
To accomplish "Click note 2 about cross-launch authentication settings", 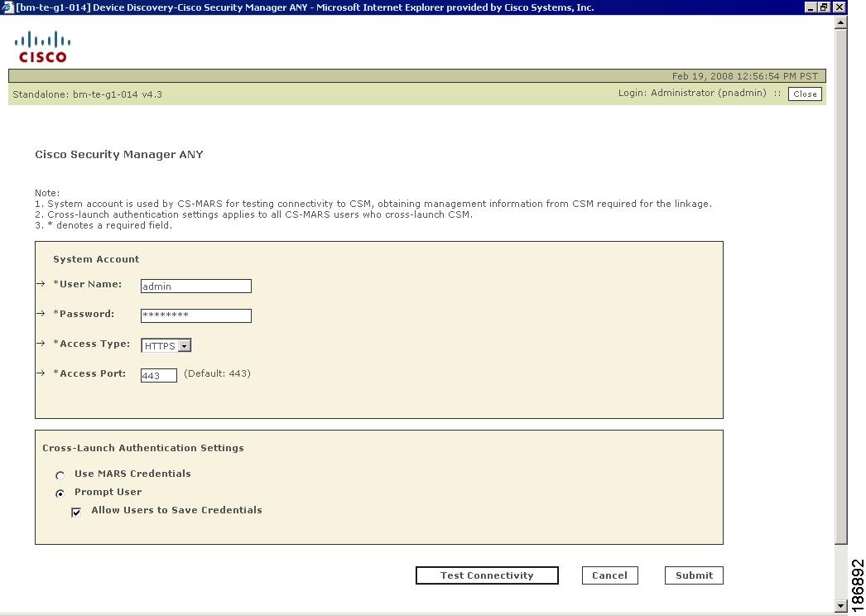I will (253, 214).
